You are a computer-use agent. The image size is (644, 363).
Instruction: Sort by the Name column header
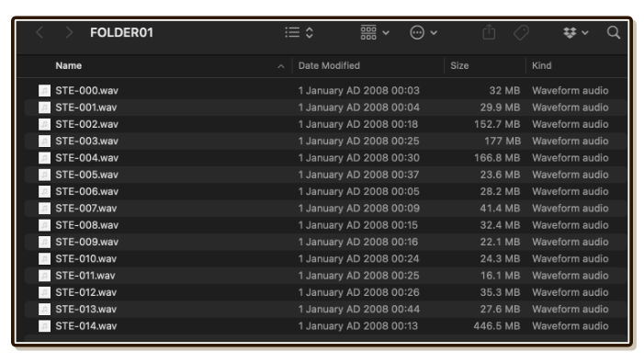69,65
